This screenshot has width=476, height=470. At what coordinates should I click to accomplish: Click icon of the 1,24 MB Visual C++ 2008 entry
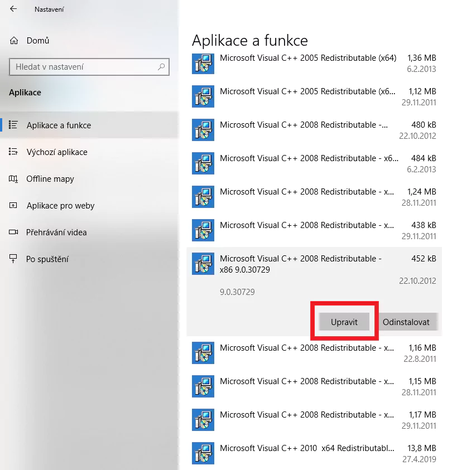tap(203, 197)
